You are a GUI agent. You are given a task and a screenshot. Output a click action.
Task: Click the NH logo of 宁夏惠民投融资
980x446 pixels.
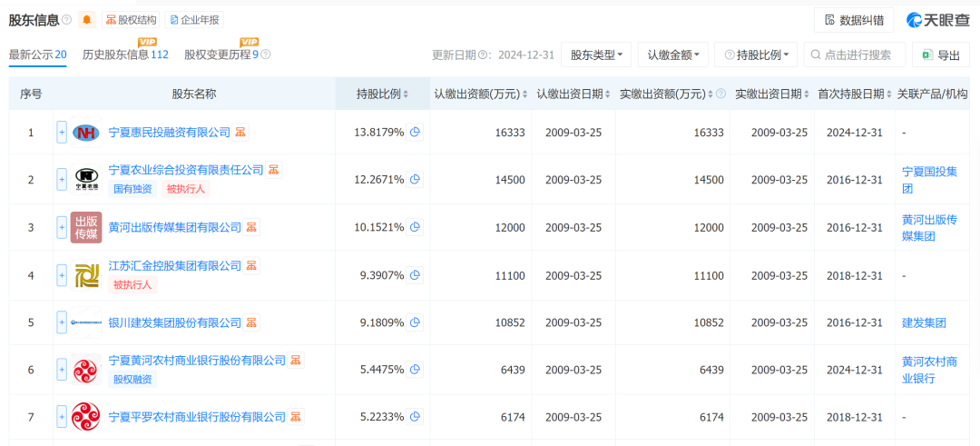[86, 133]
